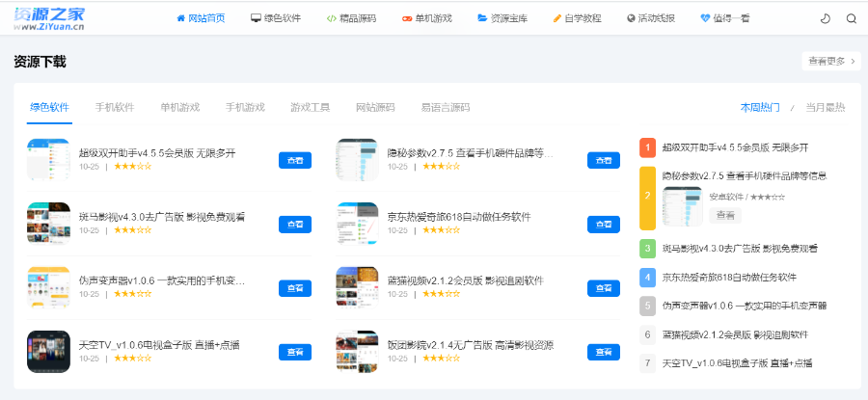Click blue 查看 for 隐秘参数v2.7.5

tap(604, 160)
